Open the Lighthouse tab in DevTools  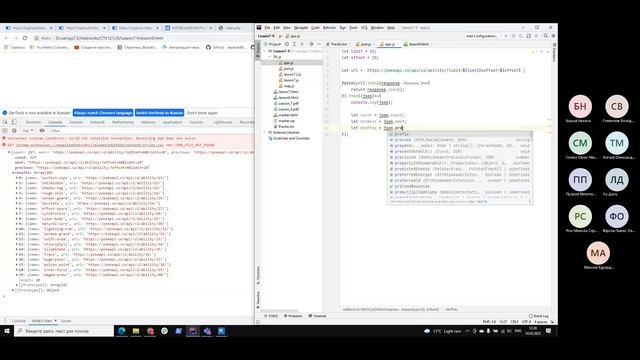[x=222, y=122]
